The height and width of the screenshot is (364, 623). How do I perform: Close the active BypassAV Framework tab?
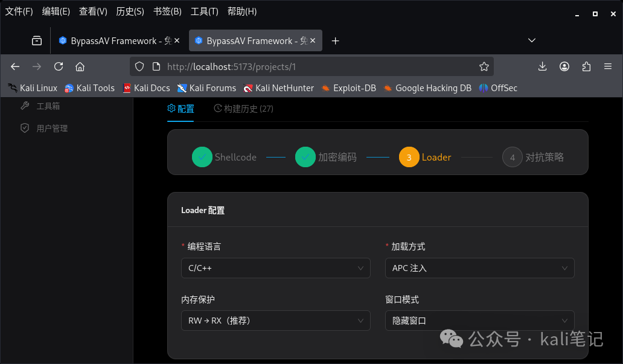313,40
